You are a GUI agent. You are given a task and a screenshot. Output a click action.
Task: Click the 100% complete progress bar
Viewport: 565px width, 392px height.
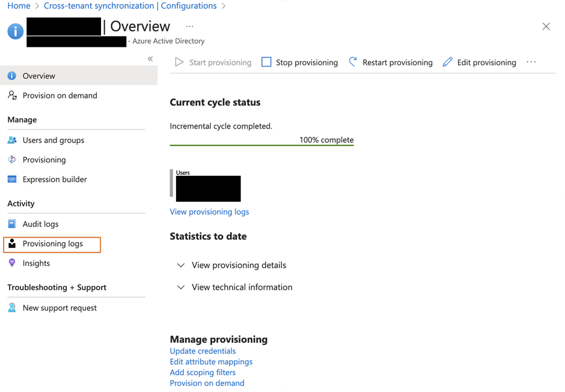coord(261,145)
